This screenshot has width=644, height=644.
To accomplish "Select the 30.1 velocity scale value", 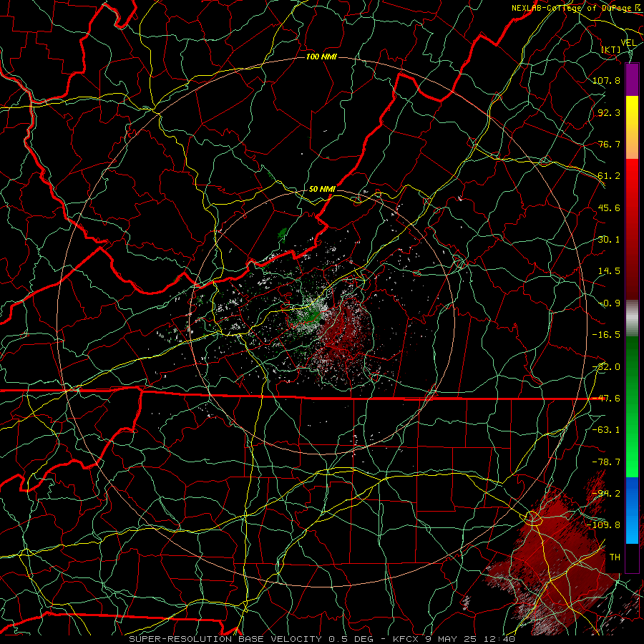I will point(609,240).
